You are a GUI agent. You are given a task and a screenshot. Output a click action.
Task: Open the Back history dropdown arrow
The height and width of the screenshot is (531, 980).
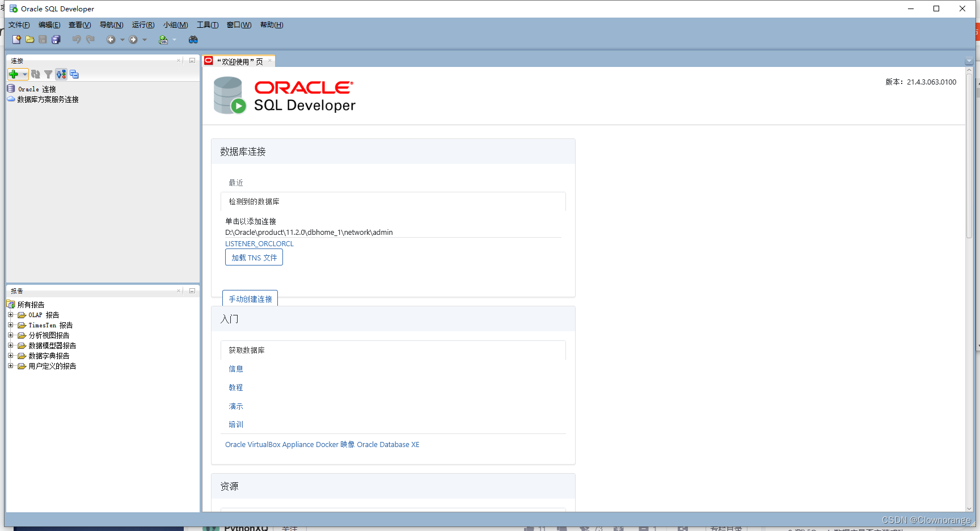pyautogui.click(x=122, y=40)
